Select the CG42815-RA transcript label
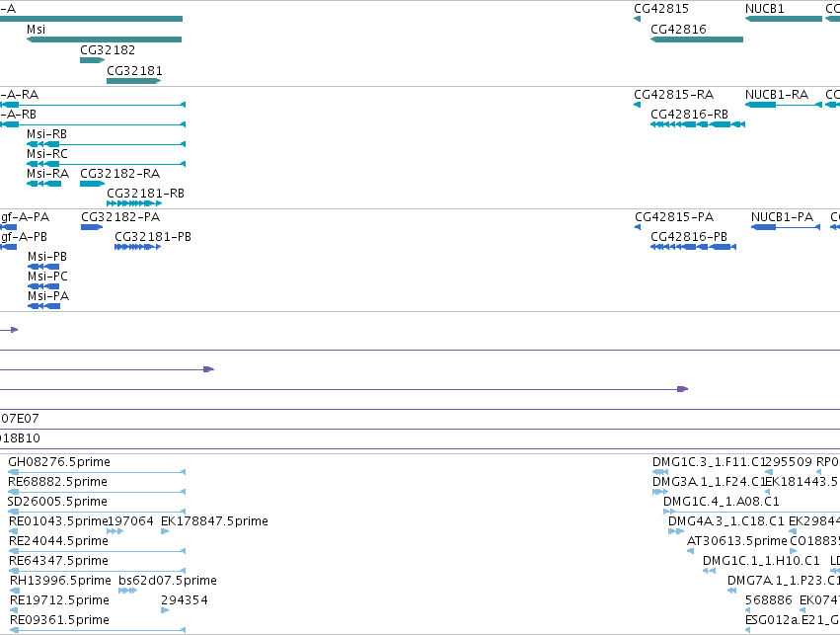This screenshot has height=635, width=840. [673, 95]
